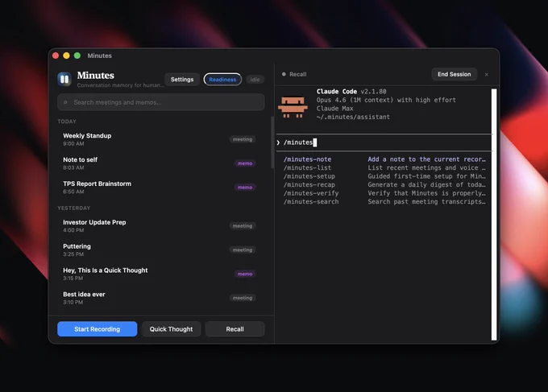Click the red close window button
548x392 pixels.
pos(56,56)
